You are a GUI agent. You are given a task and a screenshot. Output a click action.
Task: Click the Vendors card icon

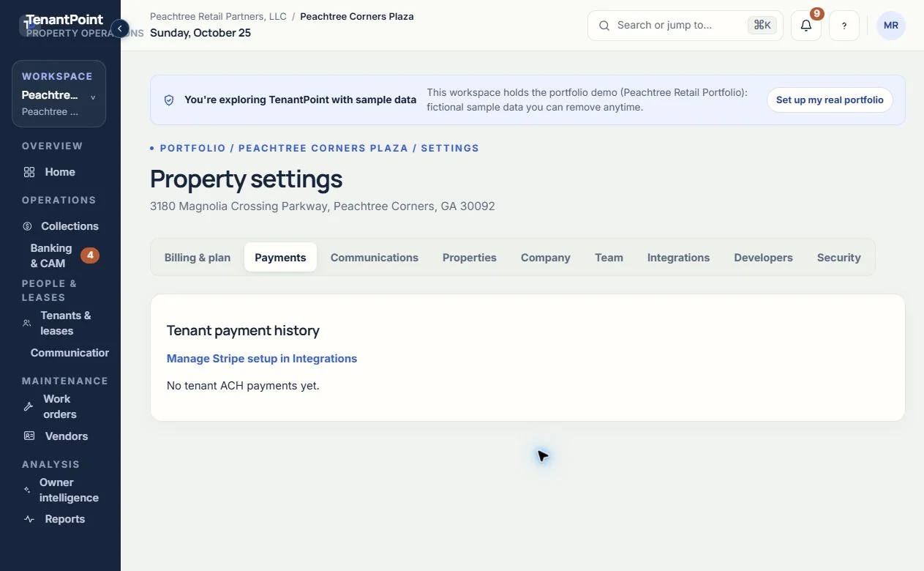tap(29, 436)
